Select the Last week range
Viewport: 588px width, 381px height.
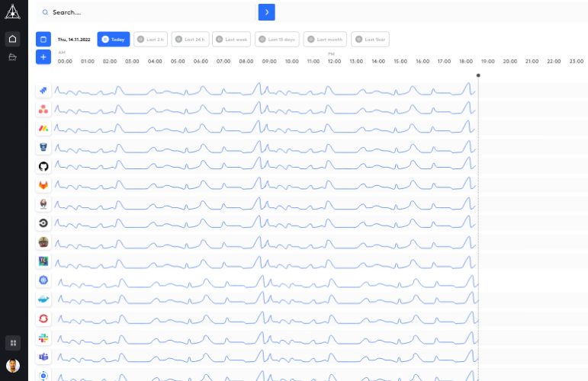tap(231, 40)
